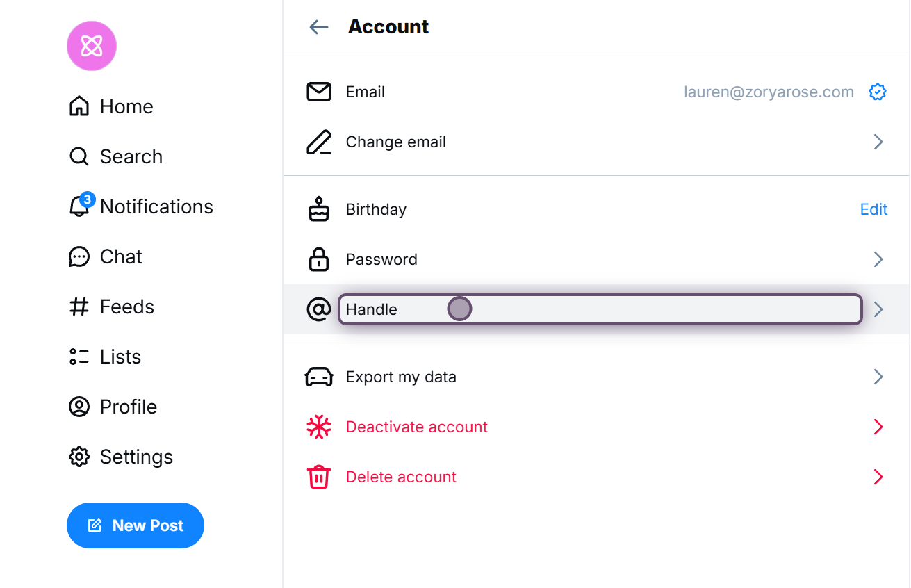
Task: Click the Lists icon in sidebar
Action: tap(79, 357)
